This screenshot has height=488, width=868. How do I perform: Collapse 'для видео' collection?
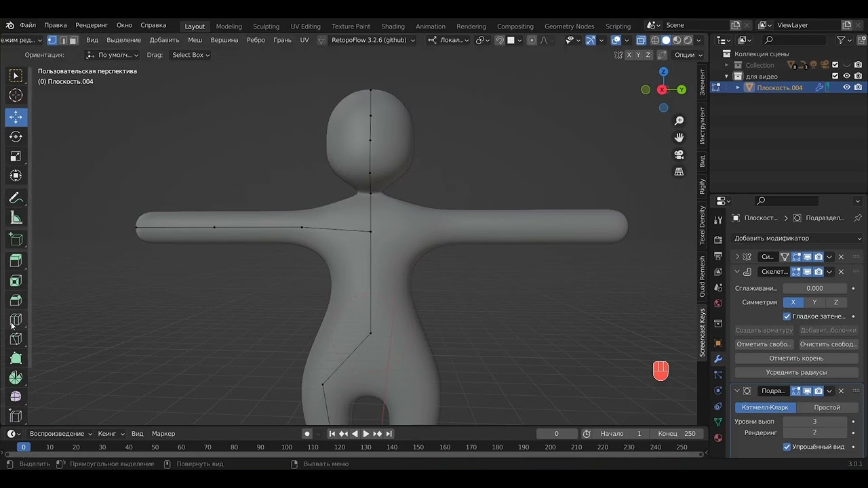point(726,77)
